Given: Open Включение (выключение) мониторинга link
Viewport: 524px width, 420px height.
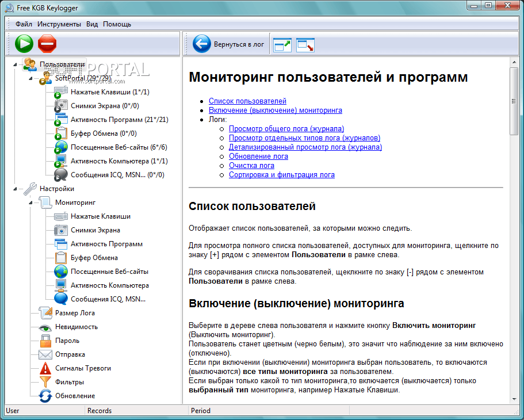Looking at the screenshot, I should coord(276,110).
